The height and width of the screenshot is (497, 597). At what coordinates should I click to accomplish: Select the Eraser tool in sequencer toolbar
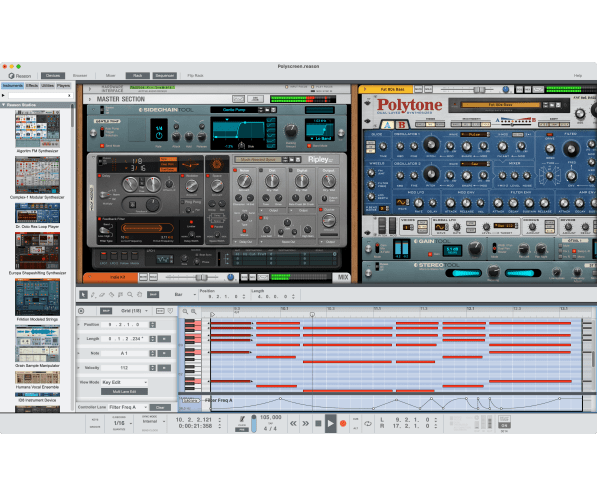coord(102,294)
